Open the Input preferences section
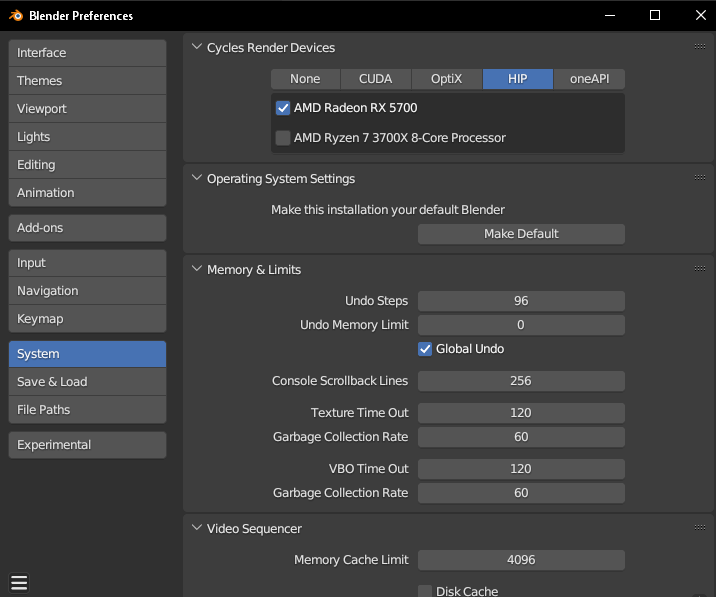 pyautogui.click(x=87, y=263)
